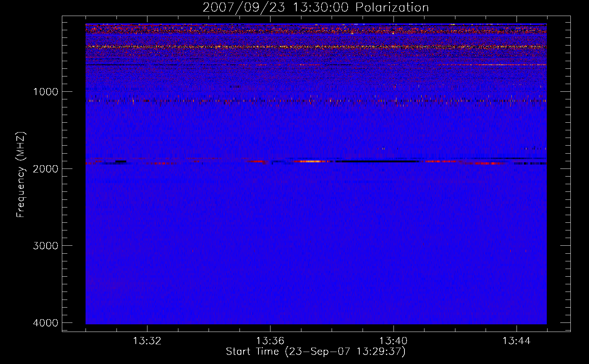Click the 4000 frequency tick label
Image resolution: width=589 pixels, height=364 pixels.
pos(46,323)
